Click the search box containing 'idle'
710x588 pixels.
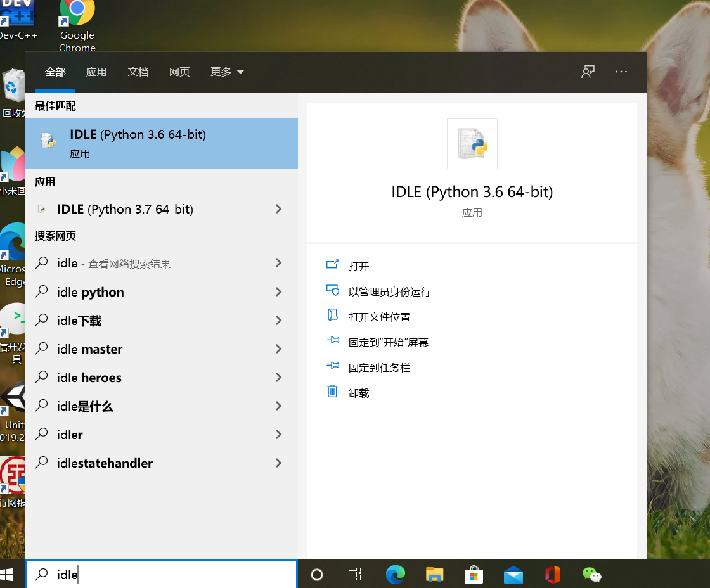(x=162, y=575)
